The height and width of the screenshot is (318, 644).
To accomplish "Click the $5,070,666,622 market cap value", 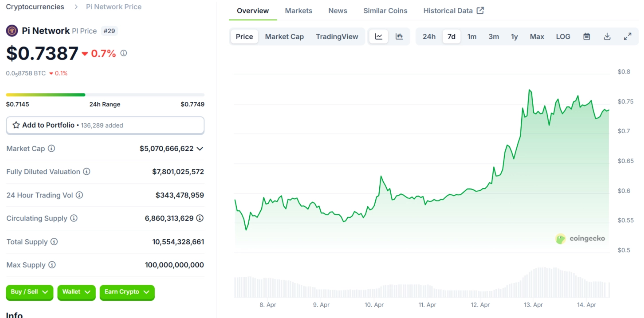I will (x=166, y=149).
